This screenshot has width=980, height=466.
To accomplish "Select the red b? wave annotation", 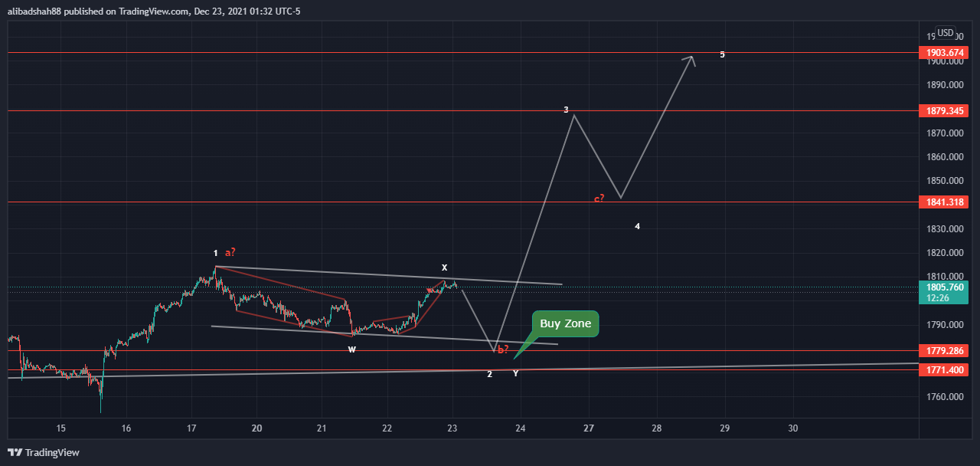I will (x=503, y=349).
